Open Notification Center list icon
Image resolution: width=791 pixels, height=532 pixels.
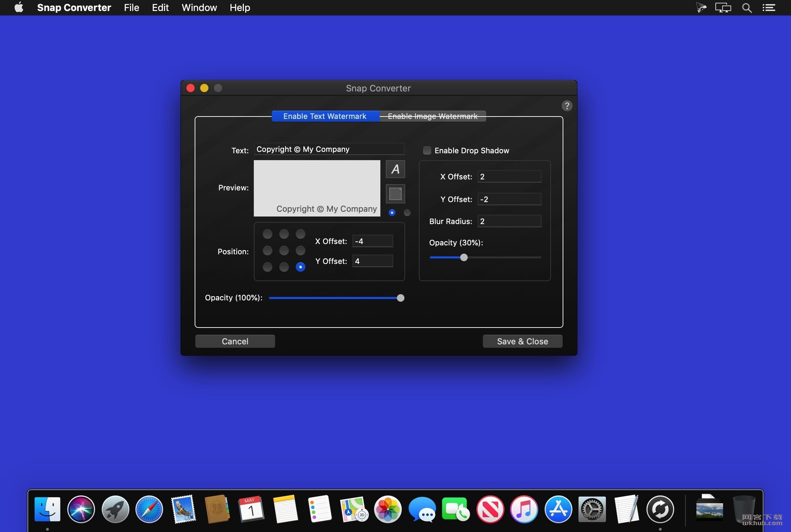click(769, 8)
